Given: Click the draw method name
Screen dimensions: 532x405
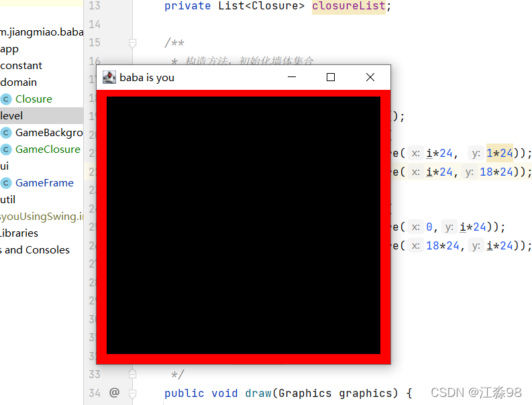Looking at the screenshot, I should click(x=258, y=393).
